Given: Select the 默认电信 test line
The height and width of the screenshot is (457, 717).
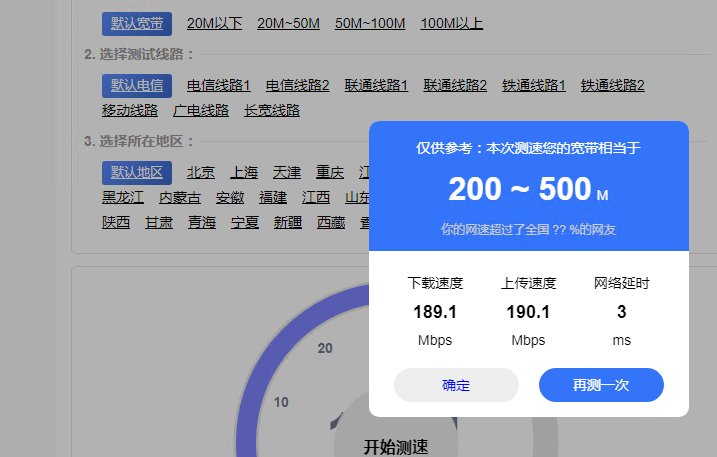Looking at the screenshot, I should (x=137, y=86).
